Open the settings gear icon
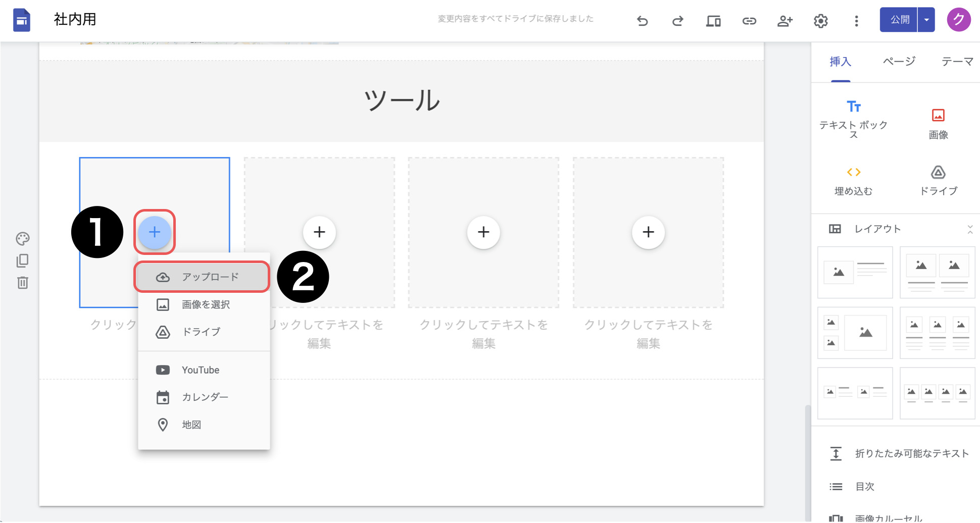This screenshot has width=980, height=523. coord(820,21)
